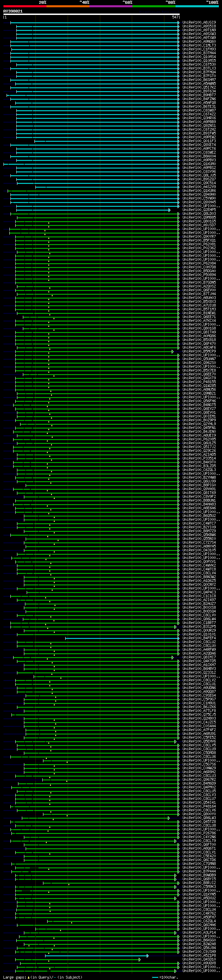Screen dimensions: 222x980
Task: Open hit 'UniRef100_Q3HRX6'
Action: (x=199, y=118)
